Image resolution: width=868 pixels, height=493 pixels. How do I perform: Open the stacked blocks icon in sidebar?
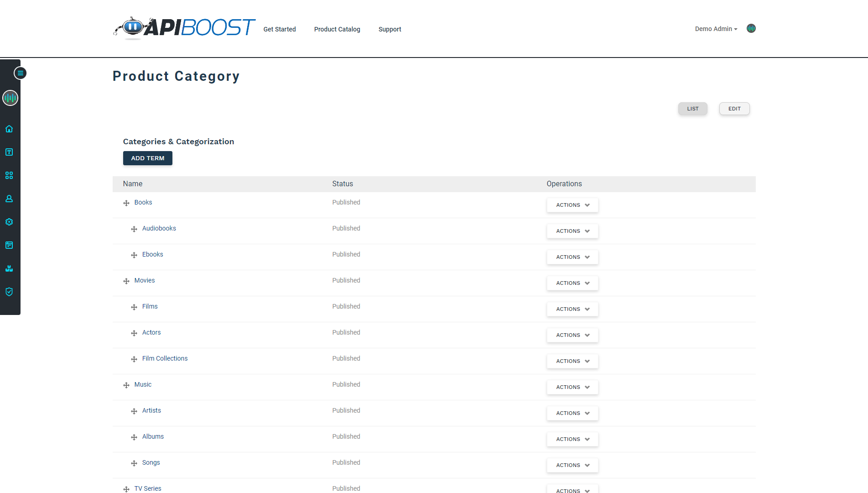point(9,268)
